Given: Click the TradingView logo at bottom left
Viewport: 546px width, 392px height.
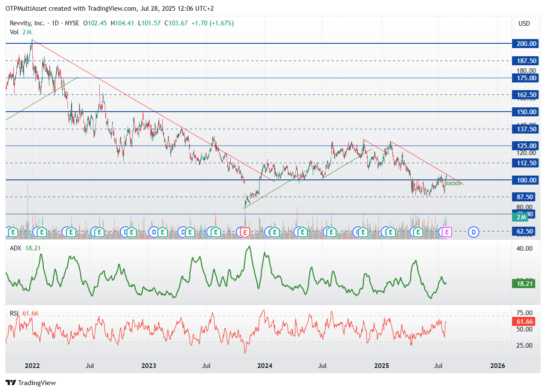Looking at the screenshot, I should (x=31, y=383).
